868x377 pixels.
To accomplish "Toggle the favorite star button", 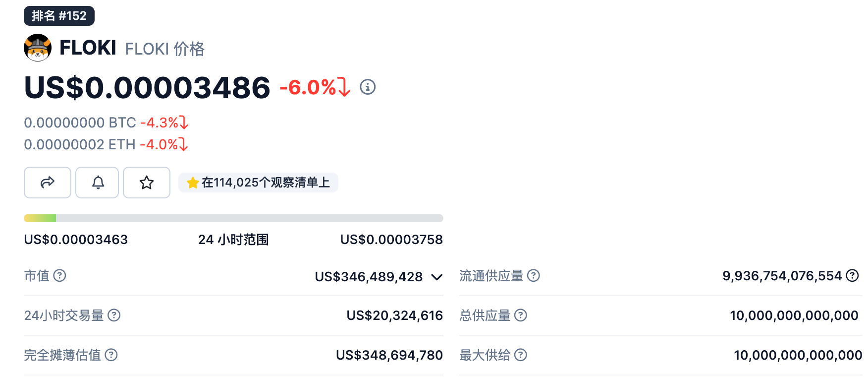I will (147, 183).
